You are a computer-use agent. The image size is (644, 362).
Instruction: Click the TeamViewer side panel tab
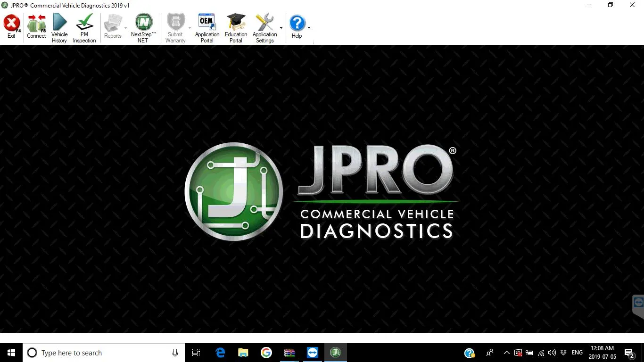[x=638, y=304]
